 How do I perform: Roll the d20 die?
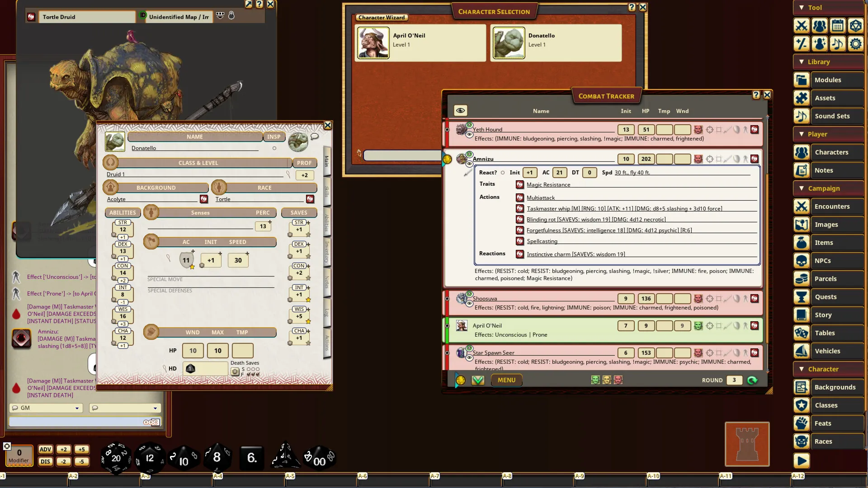tap(116, 458)
